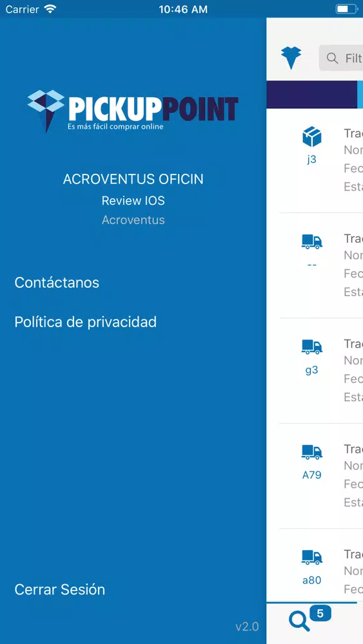Tap the Wi-Fi icon in the status bar
The image size is (363, 644).
50,9
